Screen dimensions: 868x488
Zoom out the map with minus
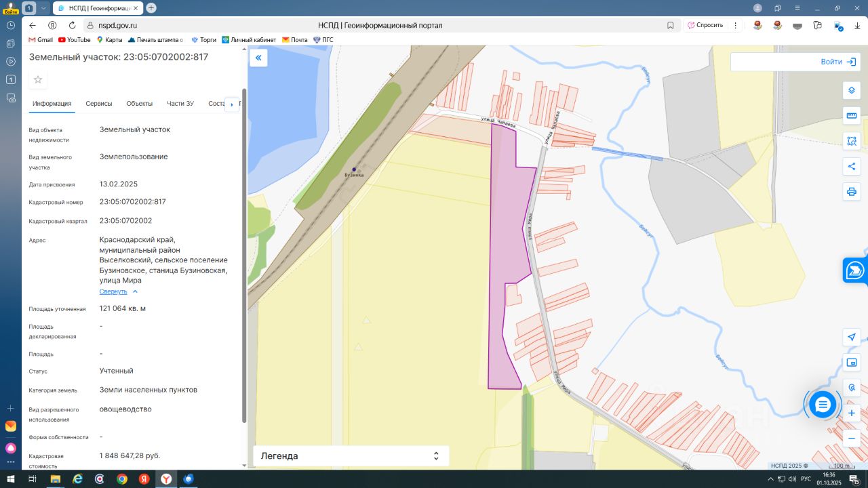pyautogui.click(x=852, y=438)
